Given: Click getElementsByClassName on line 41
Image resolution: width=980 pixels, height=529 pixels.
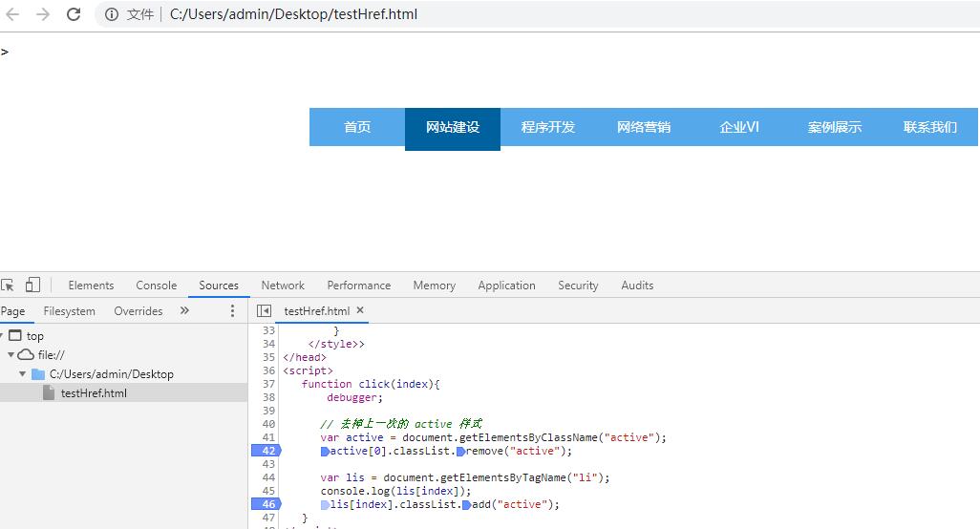Looking at the screenshot, I should click(x=528, y=437).
